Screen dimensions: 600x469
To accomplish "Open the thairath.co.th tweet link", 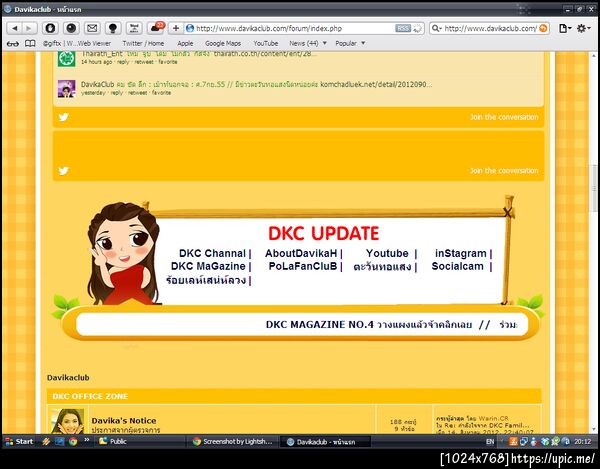I will 265,54.
